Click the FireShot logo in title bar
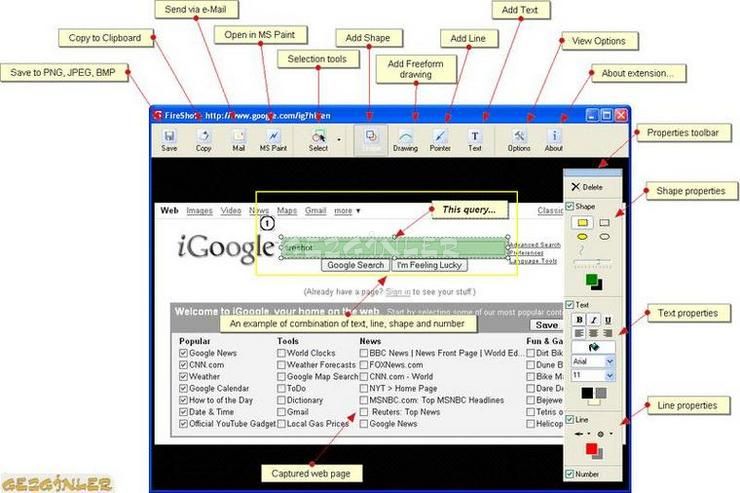 point(158,115)
